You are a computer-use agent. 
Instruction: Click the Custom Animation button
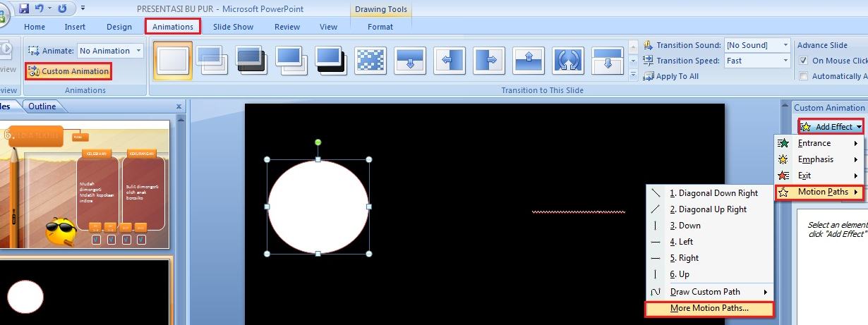point(68,71)
